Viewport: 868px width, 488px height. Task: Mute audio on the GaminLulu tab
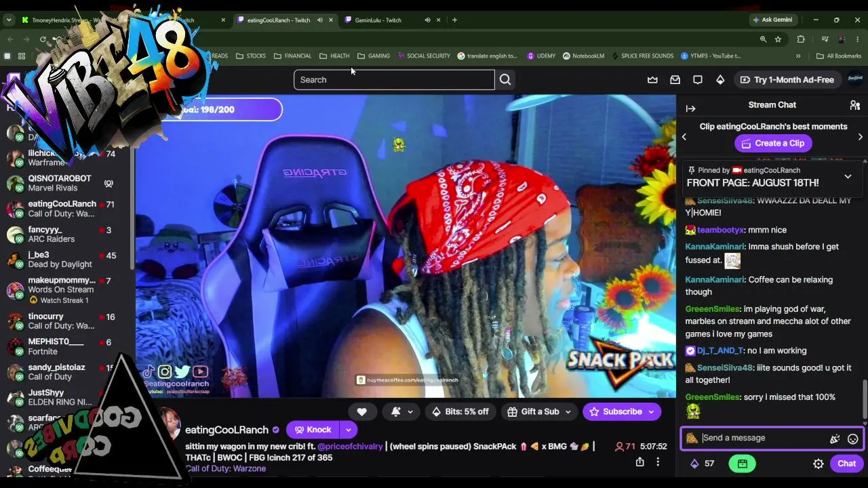[427, 20]
